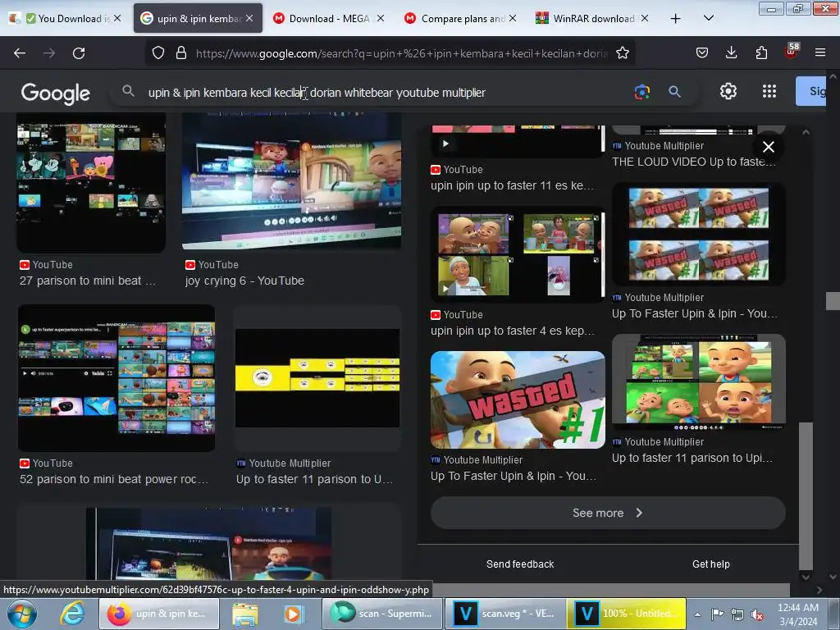Show hidden system tray icons

697,614
